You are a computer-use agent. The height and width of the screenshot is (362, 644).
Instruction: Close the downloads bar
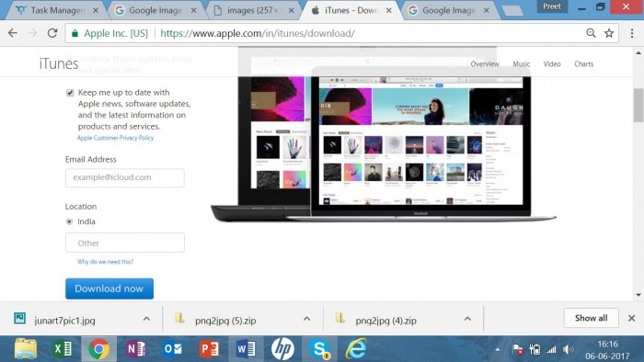632,318
